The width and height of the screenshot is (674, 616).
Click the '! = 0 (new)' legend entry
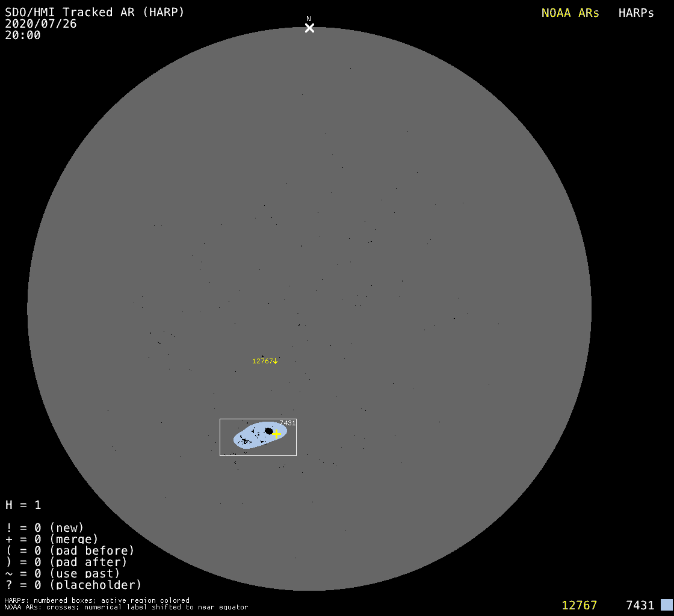pyautogui.click(x=45, y=528)
